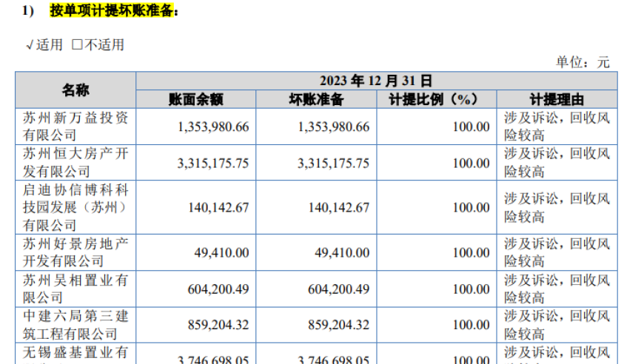Screen dimensions: 644x364
Task: Click the 坏账准备 column header
Action: point(315,100)
